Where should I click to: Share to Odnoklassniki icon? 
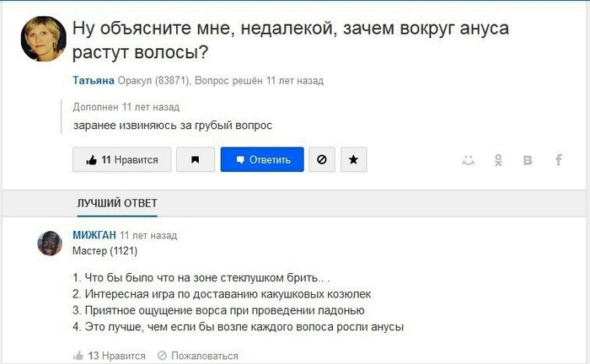click(x=498, y=160)
